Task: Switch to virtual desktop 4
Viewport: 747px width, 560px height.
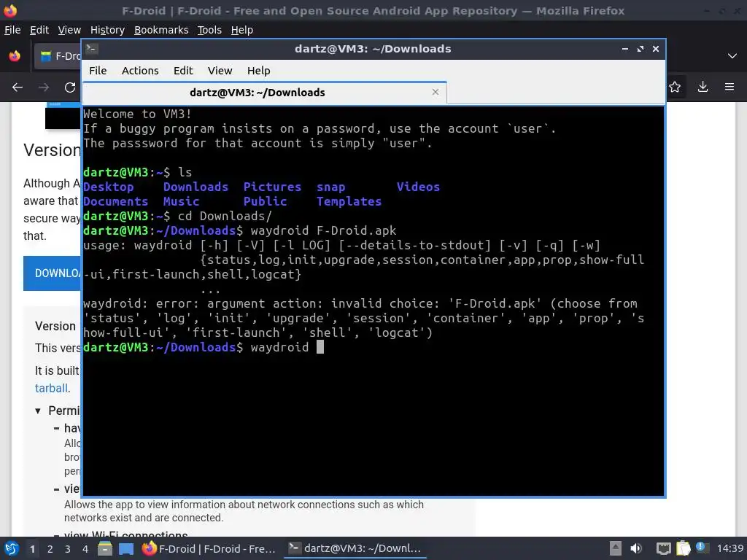Action: click(85, 549)
